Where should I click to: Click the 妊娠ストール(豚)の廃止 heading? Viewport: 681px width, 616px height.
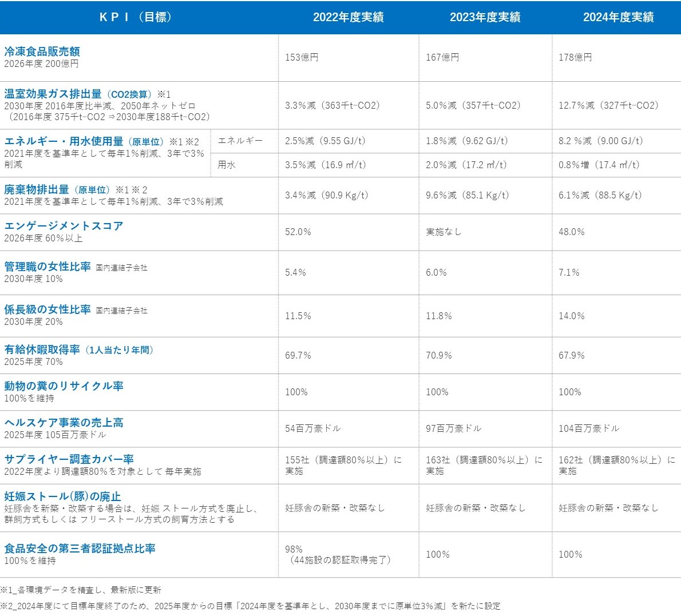(62, 496)
